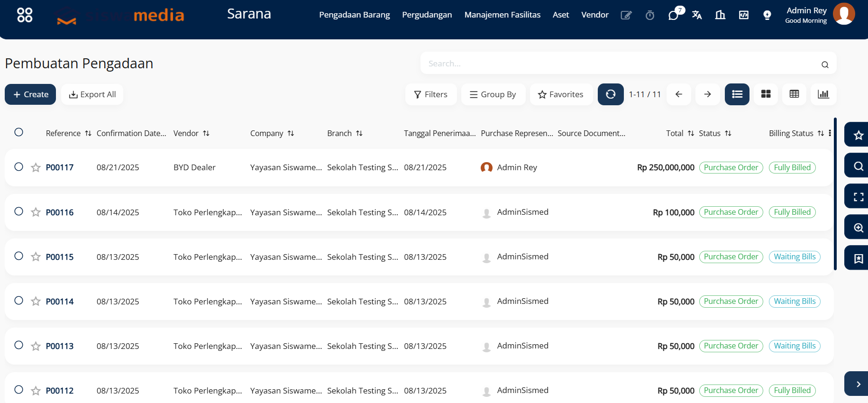The height and width of the screenshot is (403, 868).
Task: Open the Manajemen Fasilitas menu
Action: (x=502, y=15)
